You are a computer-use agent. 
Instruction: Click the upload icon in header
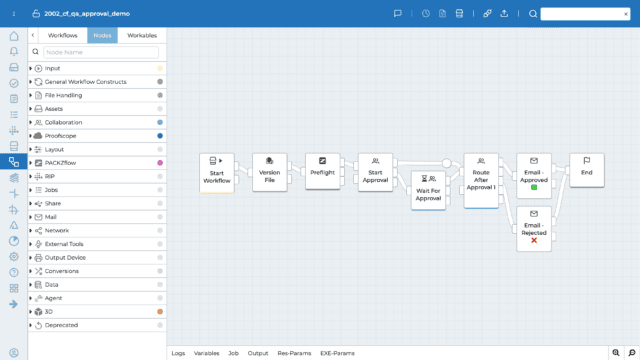point(504,13)
